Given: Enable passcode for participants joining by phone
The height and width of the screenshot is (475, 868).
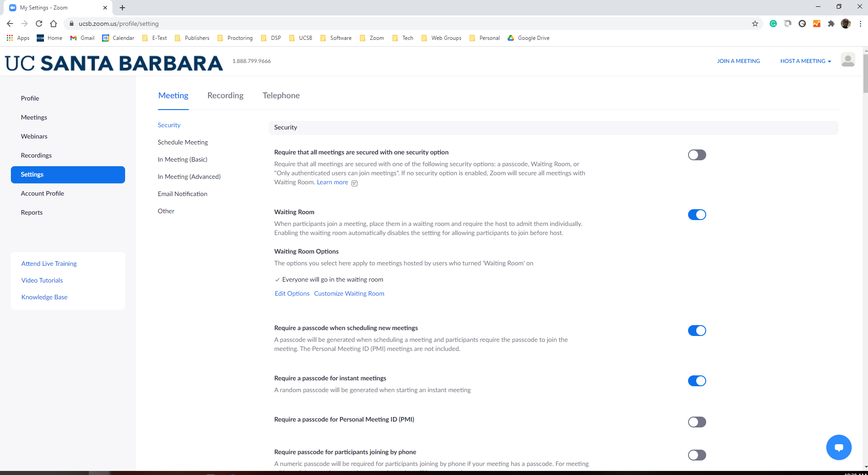Looking at the screenshot, I should coord(697,455).
